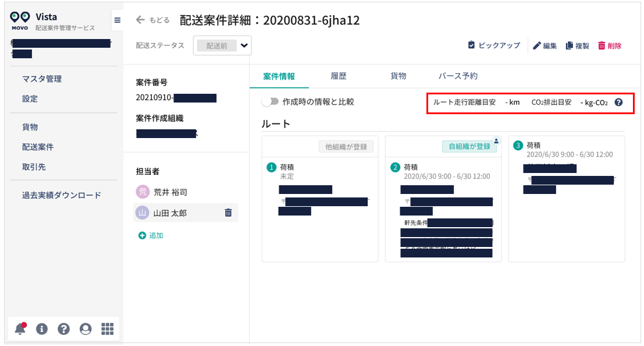Open the 配送ステータス dropdown

click(222, 45)
